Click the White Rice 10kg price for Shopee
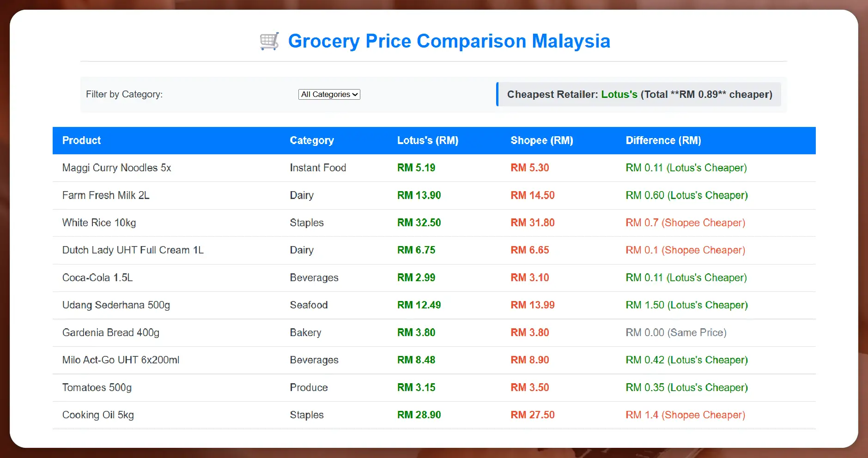Image resolution: width=868 pixels, height=458 pixels. pyautogui.click(x=532, y=223)
